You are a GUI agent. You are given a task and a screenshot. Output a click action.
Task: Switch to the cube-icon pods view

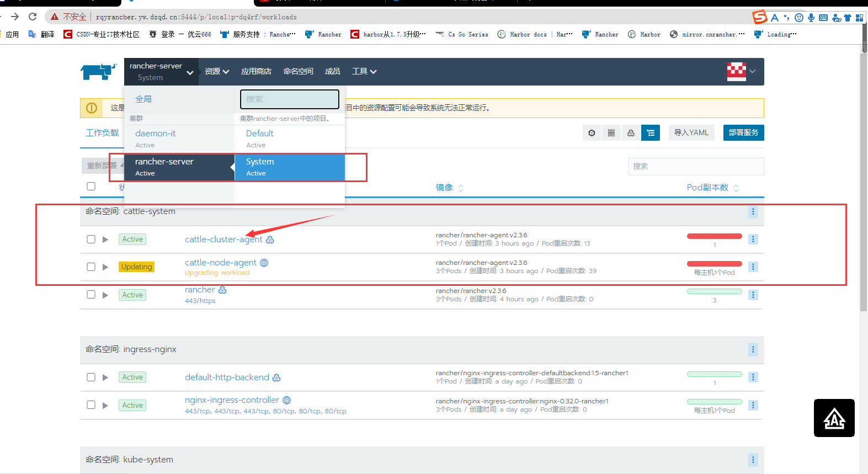tap(592, 133)
